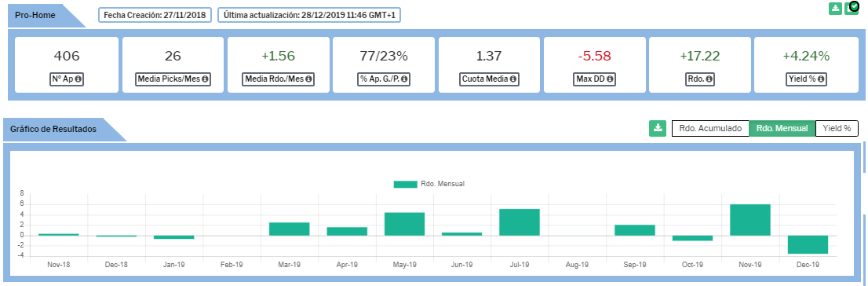
Task: Click the Nov-18 axis label
Action: click(59, 265)
